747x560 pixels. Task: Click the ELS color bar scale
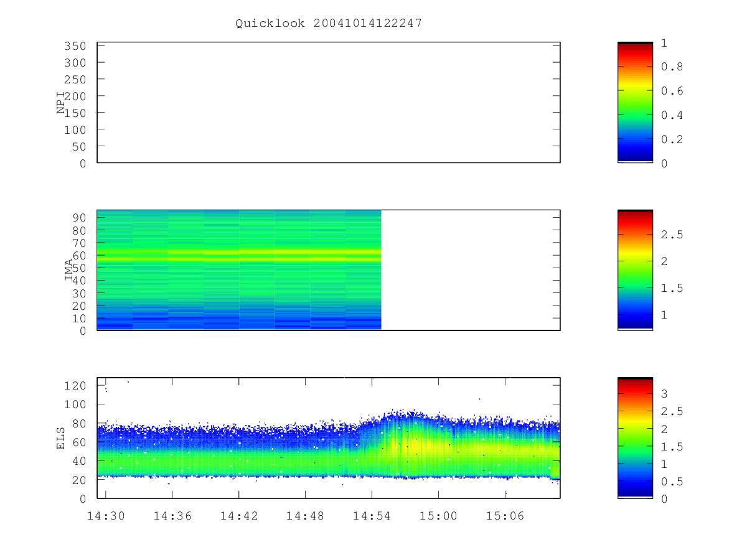click(x=635, y=438)
